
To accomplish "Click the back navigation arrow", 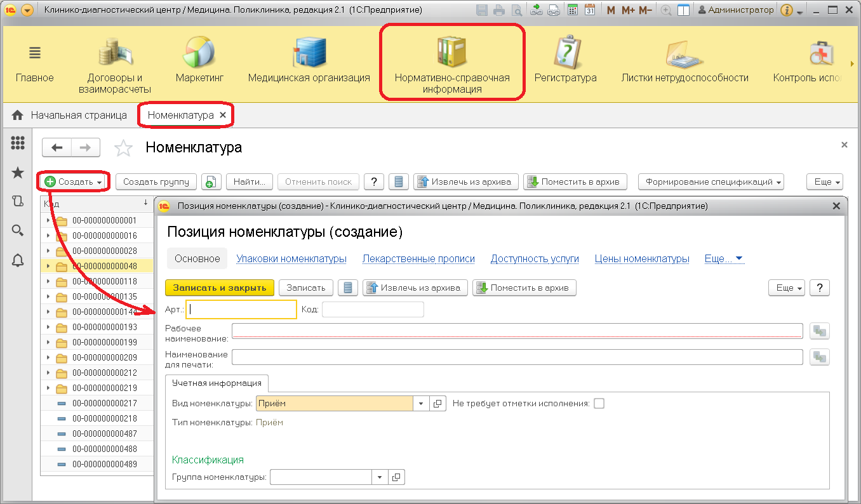I will click(57, 148).
